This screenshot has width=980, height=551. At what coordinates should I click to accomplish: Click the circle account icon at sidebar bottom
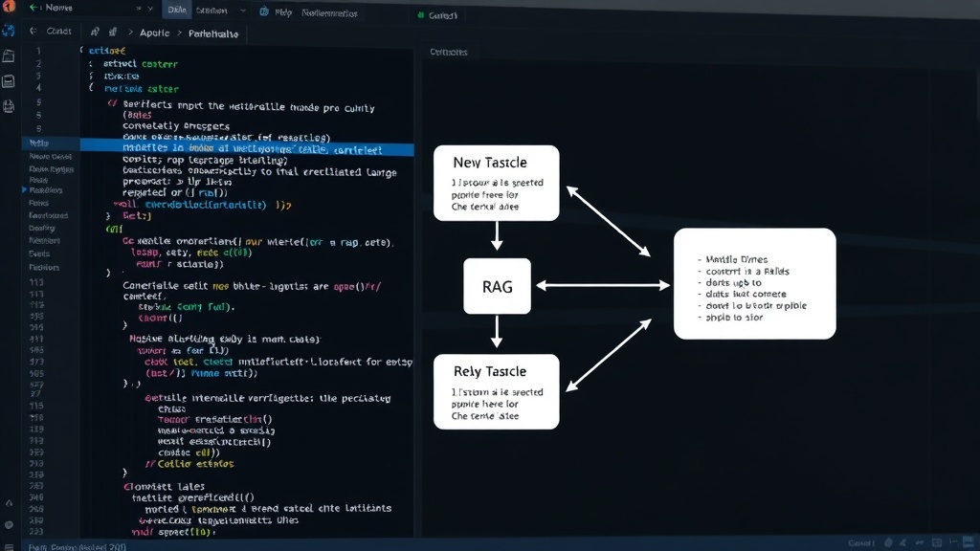9,525
